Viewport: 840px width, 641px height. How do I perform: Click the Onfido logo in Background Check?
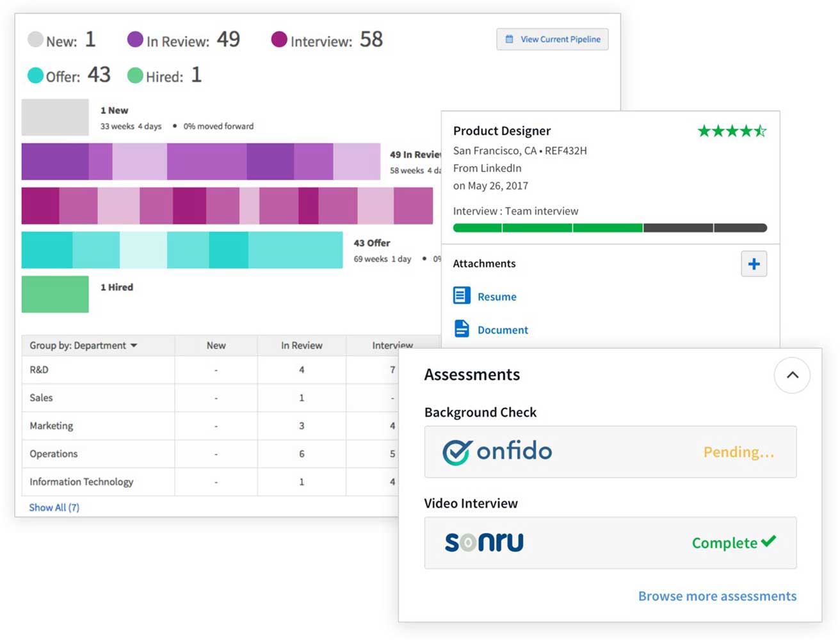(x=497, y=451)
